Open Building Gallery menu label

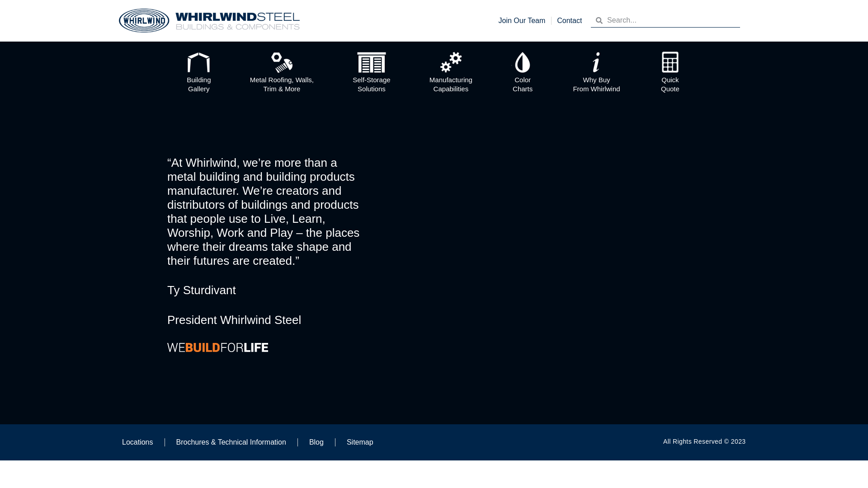pyautogui.click(x=199, y=84)
